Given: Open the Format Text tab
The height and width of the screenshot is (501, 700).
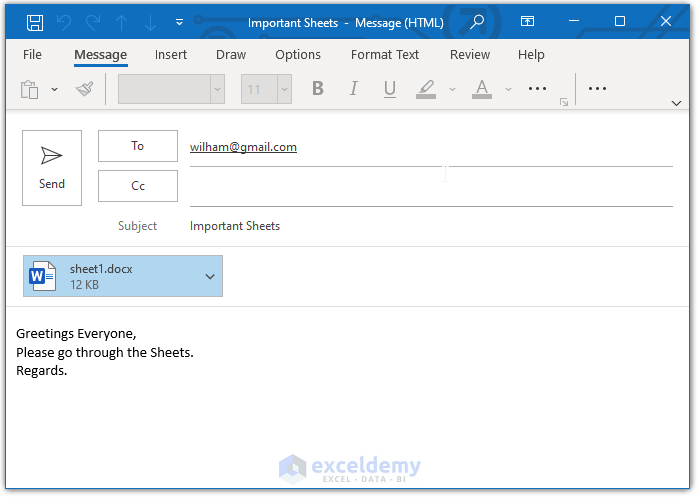Looking at the screenshot, I should tap(385, 54).
